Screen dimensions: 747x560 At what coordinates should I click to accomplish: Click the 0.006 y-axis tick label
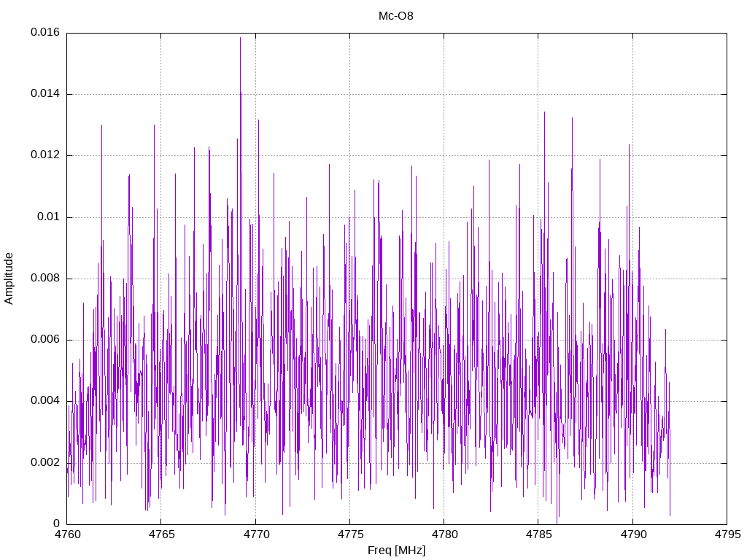click(45, 340)
